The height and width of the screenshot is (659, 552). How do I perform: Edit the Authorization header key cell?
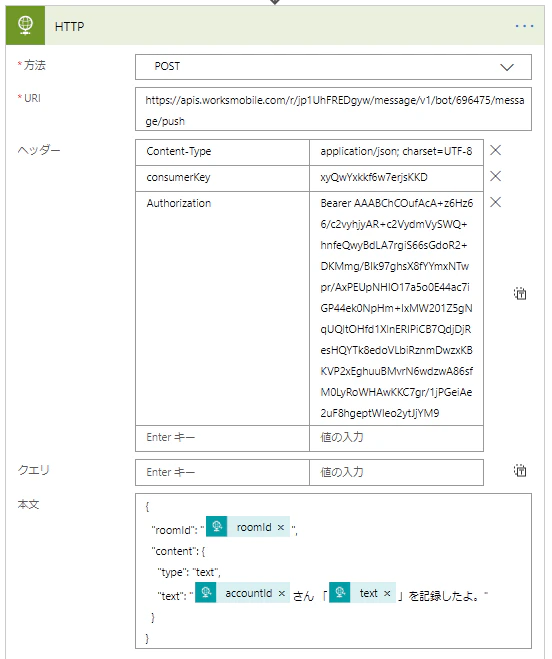tap(222, 308)
